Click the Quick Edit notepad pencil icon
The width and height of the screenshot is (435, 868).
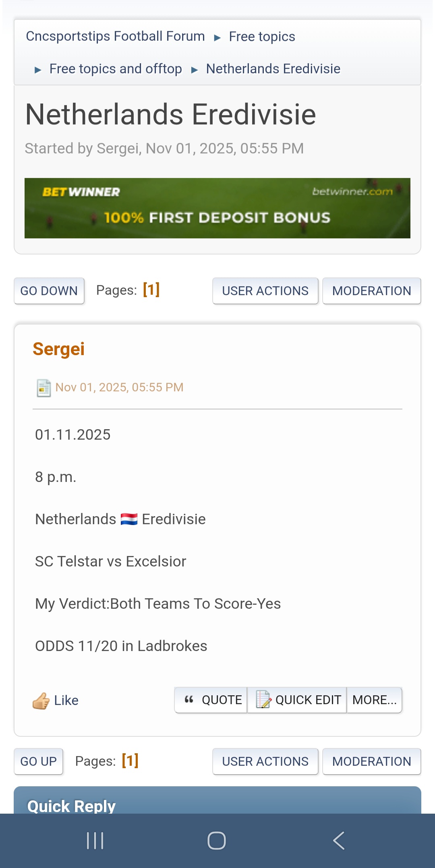263,700
